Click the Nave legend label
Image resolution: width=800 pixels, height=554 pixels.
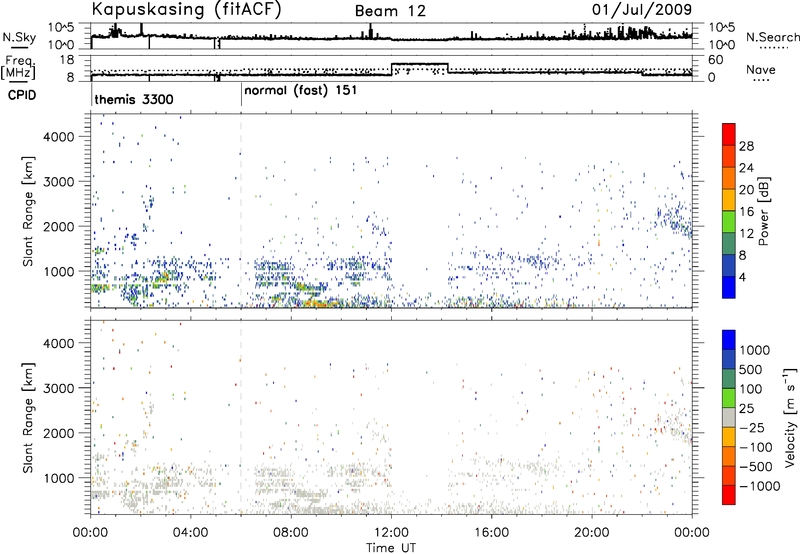761,69
